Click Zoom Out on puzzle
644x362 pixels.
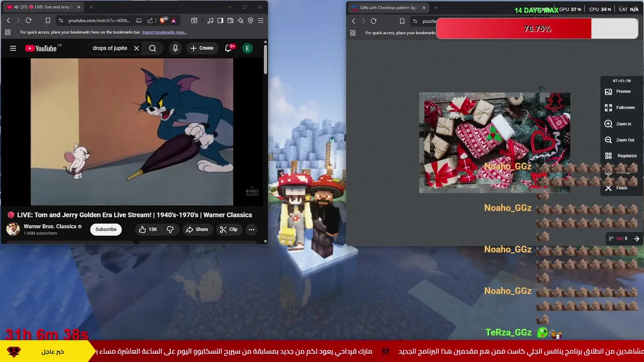(619, 140)
